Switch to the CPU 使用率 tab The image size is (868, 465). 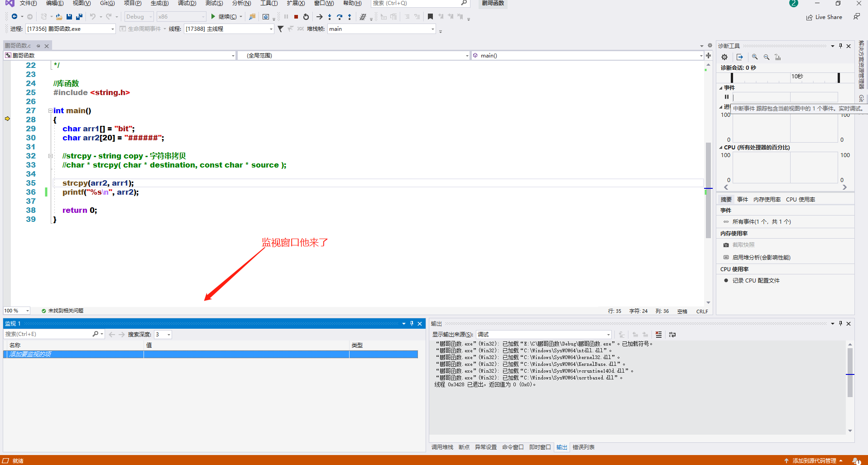coord(801,200)
